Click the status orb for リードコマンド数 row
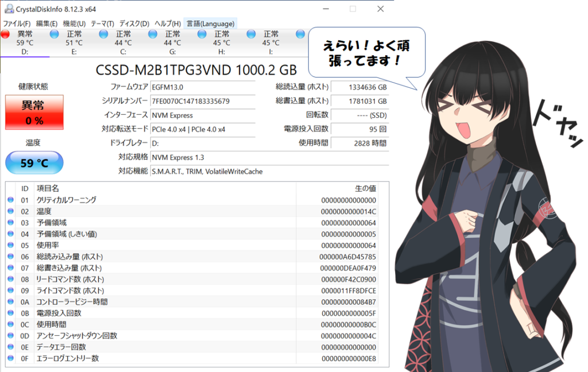 tap(10, 279)
